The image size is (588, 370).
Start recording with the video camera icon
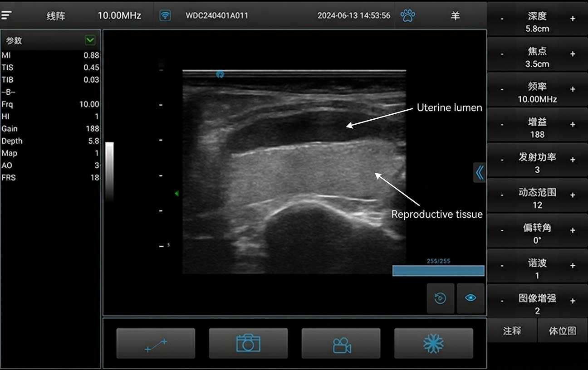pos(341,343)
